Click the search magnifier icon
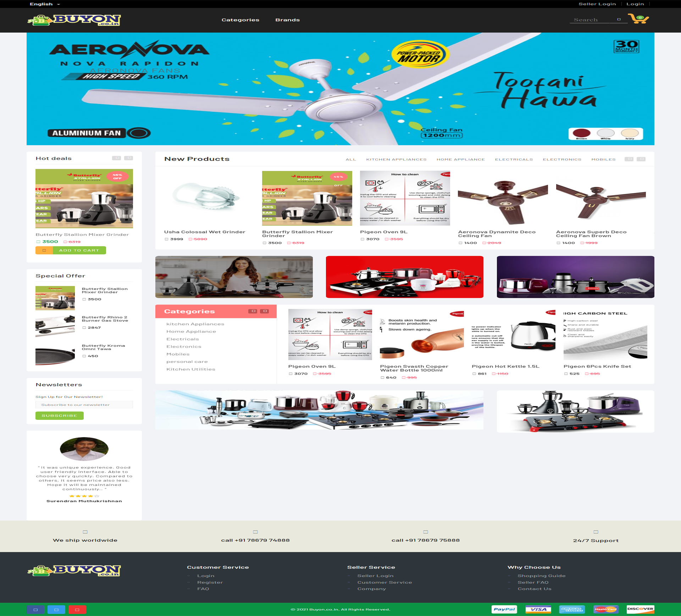The width and height of the screenshot is (681, 616). (x=619, y=20)
